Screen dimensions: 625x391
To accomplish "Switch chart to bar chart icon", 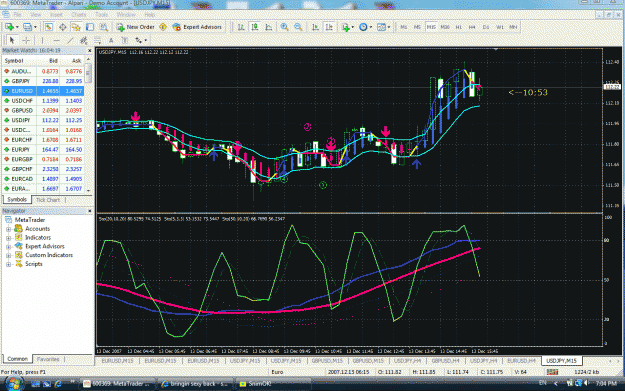I will (x=241, y=27).
